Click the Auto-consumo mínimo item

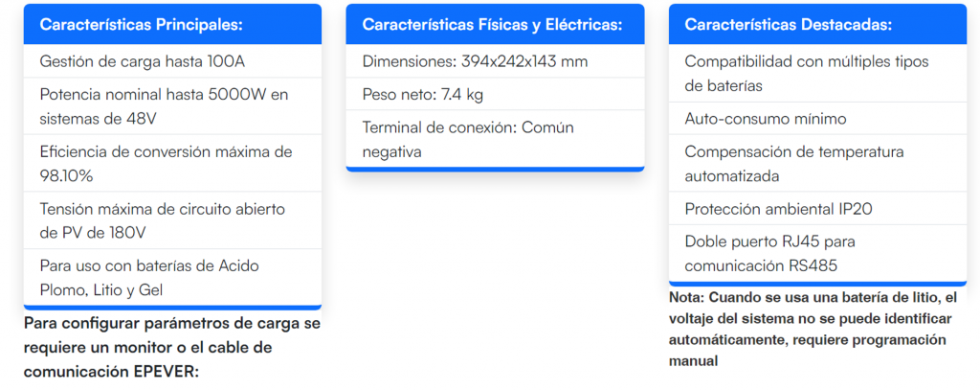816,119
